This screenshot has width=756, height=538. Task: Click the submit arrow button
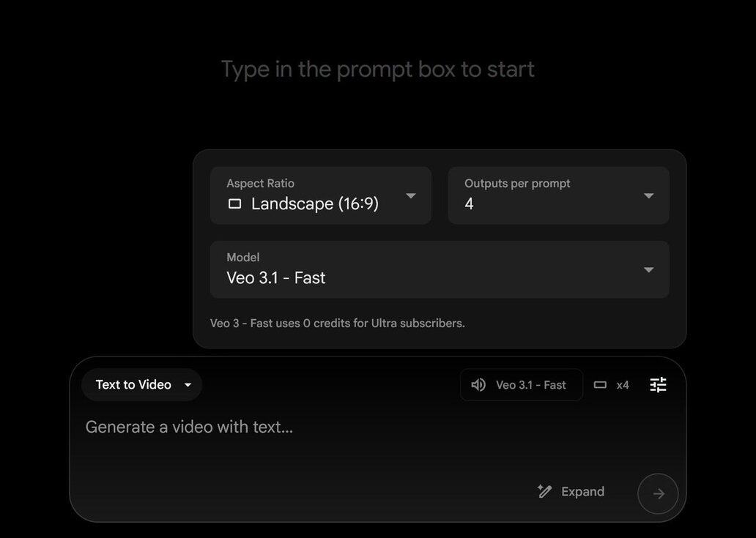[658, 494]
